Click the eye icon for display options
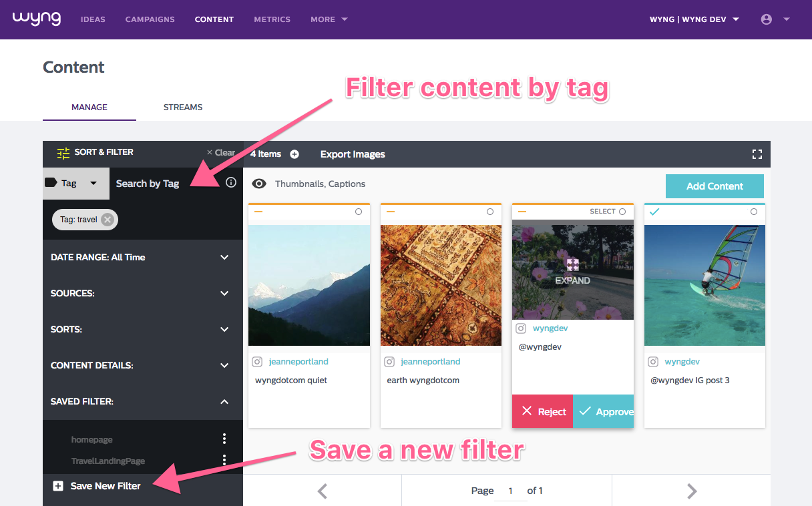 [x=259, y=184]
